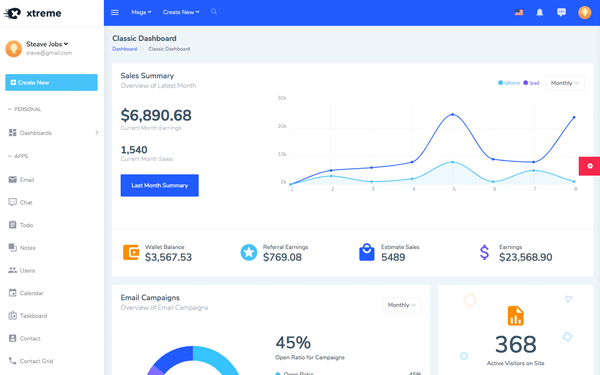Image resolution: width=600 pixels, height=375 pixels.
Task: Toggle the hamburger sidebar menu
Action: (115, 12)
